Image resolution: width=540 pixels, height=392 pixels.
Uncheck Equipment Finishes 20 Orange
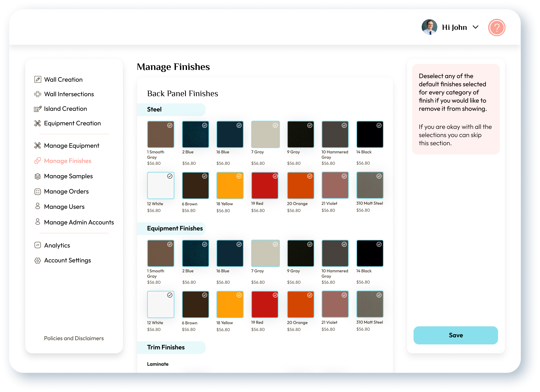coord(310,295)
